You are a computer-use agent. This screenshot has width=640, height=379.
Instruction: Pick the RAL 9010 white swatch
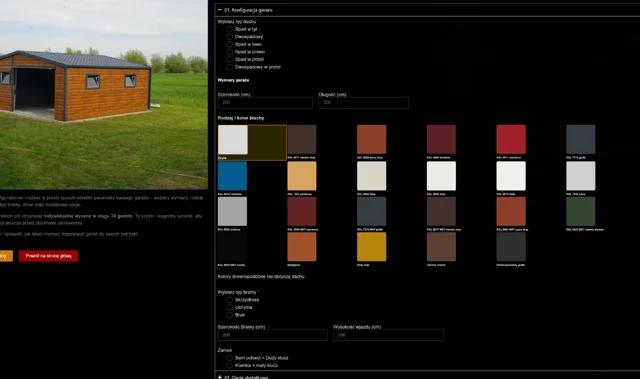(511, 176)
